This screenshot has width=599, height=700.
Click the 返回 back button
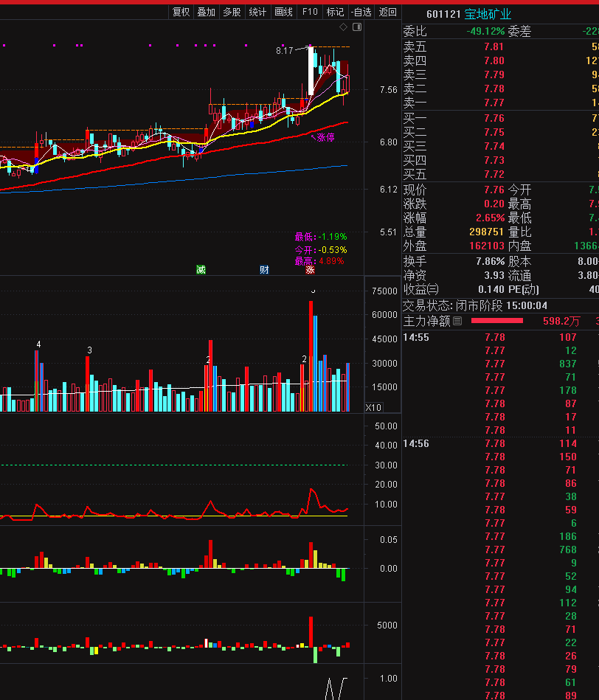[x=388, y=12]
